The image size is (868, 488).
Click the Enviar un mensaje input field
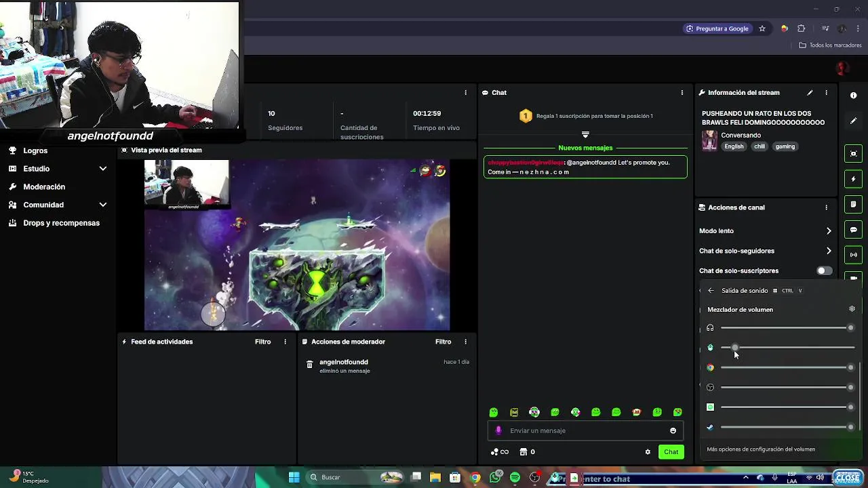coord(585,430)
